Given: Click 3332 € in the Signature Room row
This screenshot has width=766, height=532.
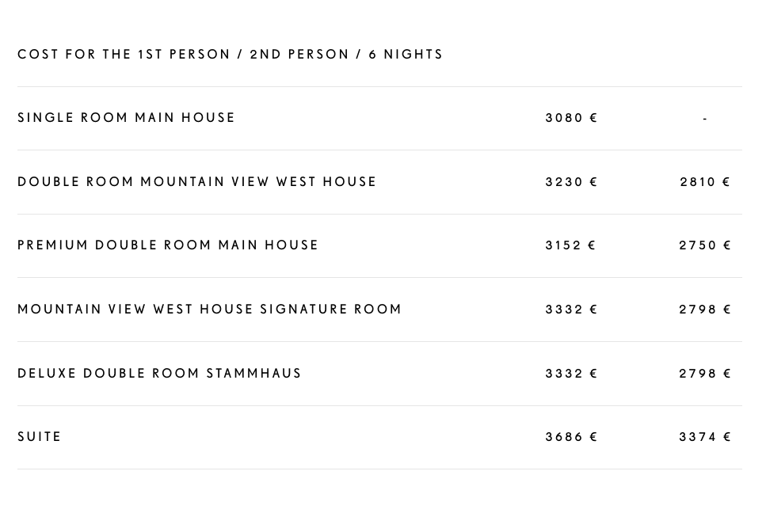Looking at the screenshot, I should point(571,310).
